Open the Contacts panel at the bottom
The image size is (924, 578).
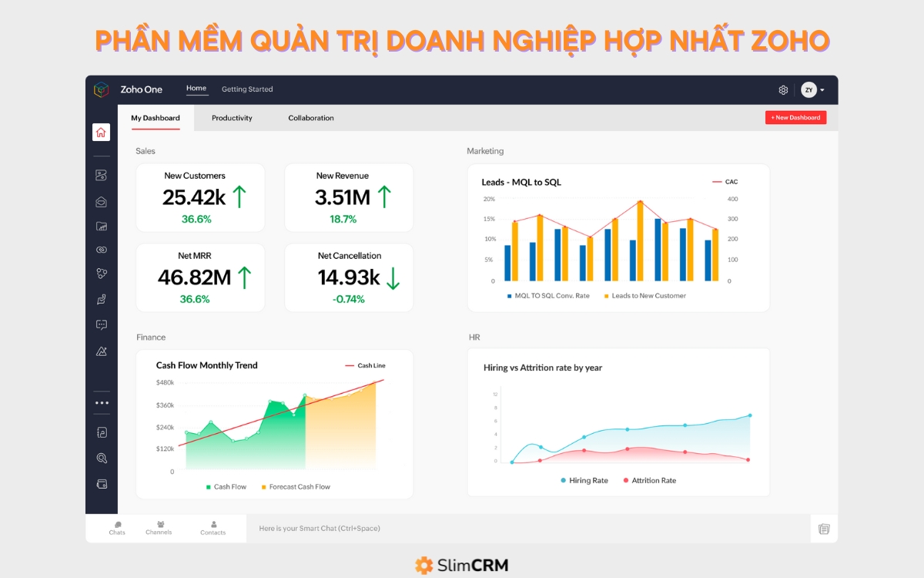pos(213,528)
